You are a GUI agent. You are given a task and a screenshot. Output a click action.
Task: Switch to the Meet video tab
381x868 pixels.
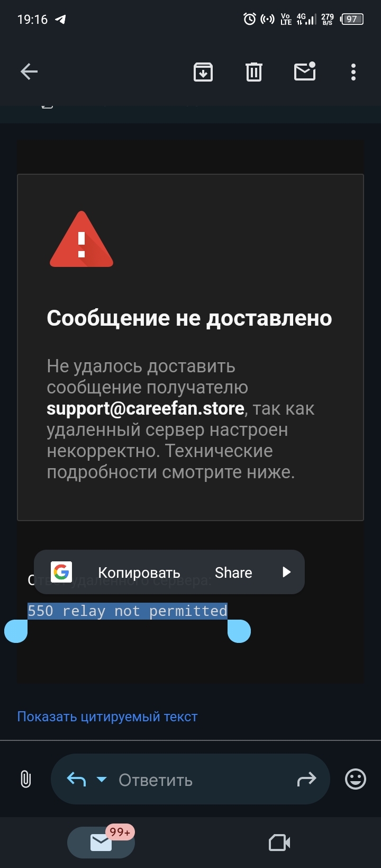coord(279,843)
